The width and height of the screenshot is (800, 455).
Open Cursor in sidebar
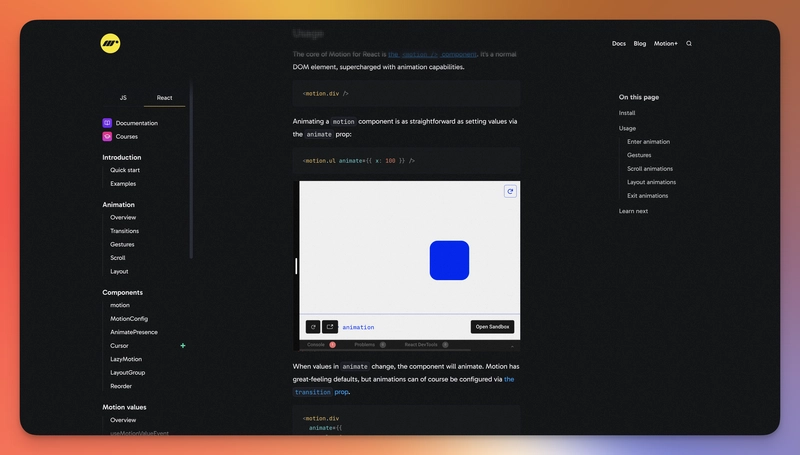pos(119,346)
